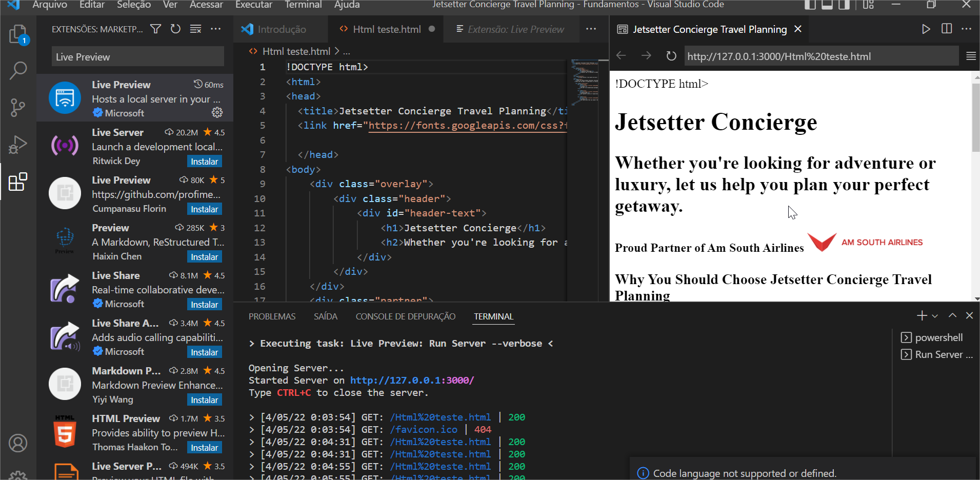Screen dimensions: 980x480
Task: Clear extensions search results
Action: pos(195,29)
